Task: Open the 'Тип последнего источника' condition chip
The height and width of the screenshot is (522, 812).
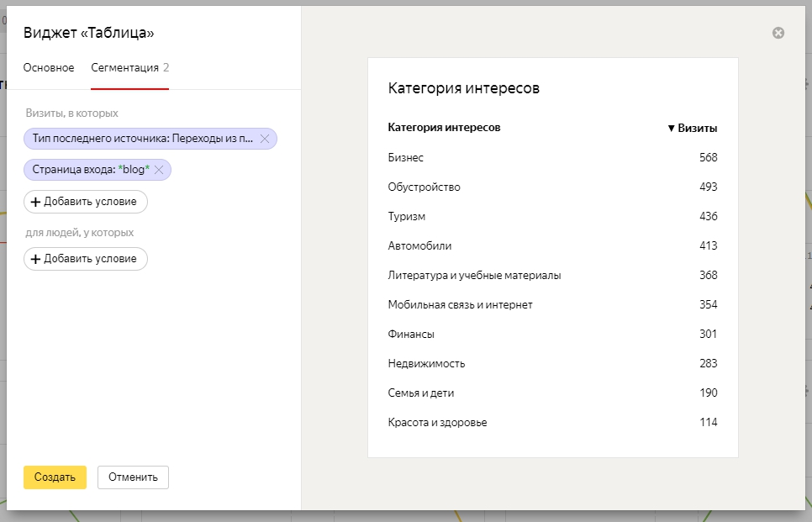Action: click(141, 139)
